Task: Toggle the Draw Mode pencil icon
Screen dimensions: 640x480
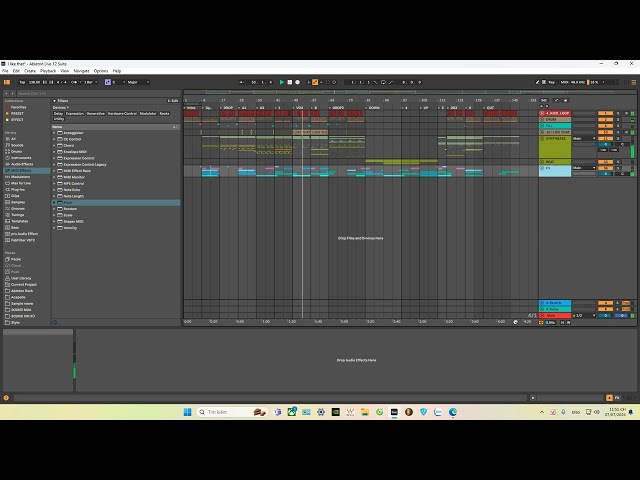Action: pyautogui.click(x=538, y=82)
